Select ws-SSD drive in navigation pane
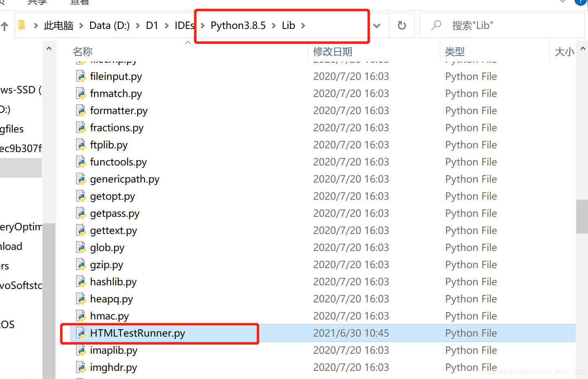This screenshot has width=588, height=379. coord(21,90)
